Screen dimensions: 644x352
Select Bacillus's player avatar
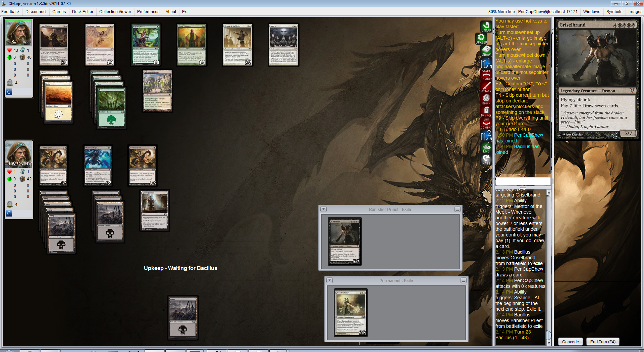19,33
